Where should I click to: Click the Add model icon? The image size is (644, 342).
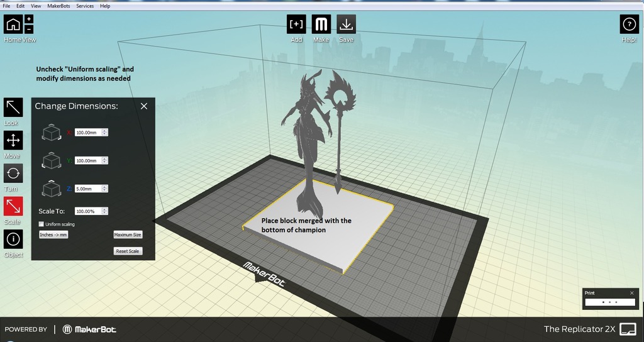[296, 25]
